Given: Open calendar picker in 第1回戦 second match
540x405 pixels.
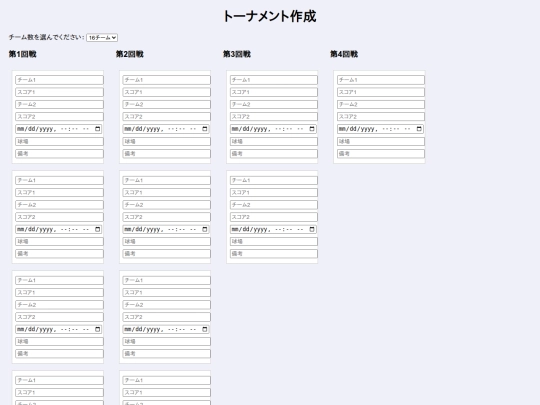Looking at the screenshot, I should tap(97, 229).
